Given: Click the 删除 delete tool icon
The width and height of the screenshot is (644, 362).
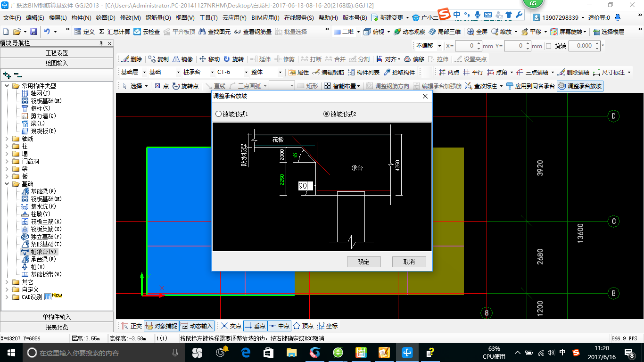Looking at the screenshot, I should 132,59.
